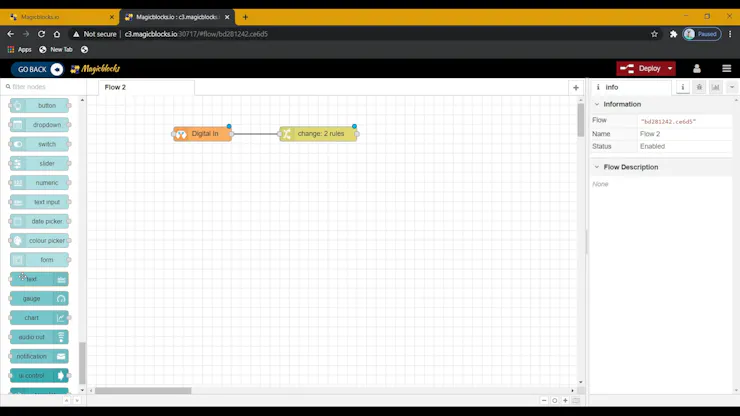Image resolution: width=740 pixels, height=416 pixels.
Task: Click the palette vertical scrollbar thumb
Action: coord(82,363)
